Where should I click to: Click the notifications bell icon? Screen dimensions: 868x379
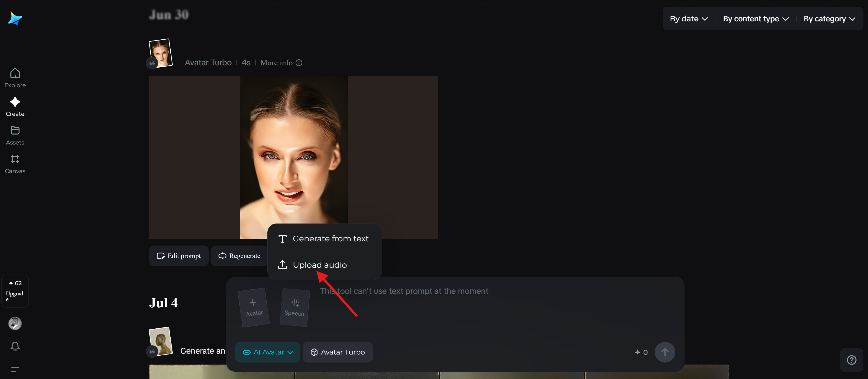tap(15, 346)
